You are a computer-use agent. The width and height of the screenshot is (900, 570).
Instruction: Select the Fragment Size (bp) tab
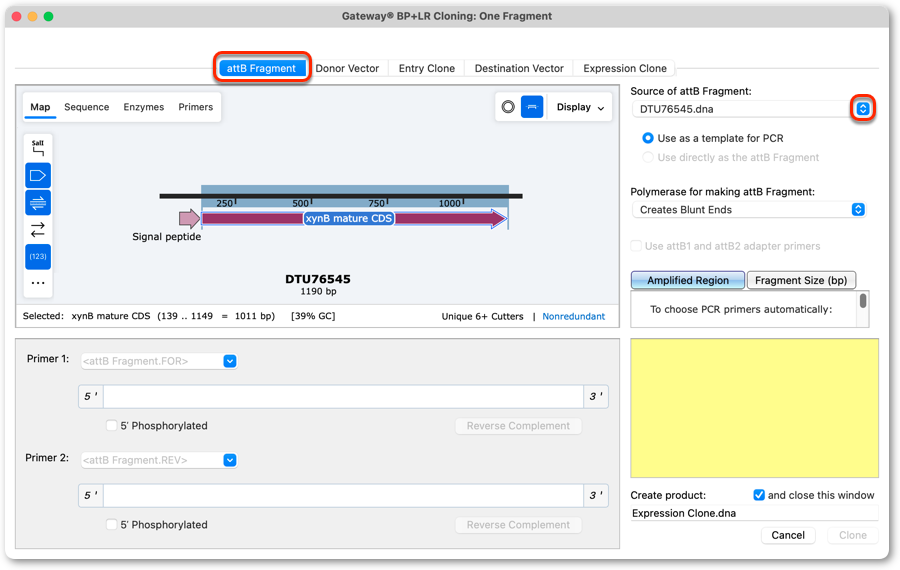pyautogui.click(x=801, y=280)
